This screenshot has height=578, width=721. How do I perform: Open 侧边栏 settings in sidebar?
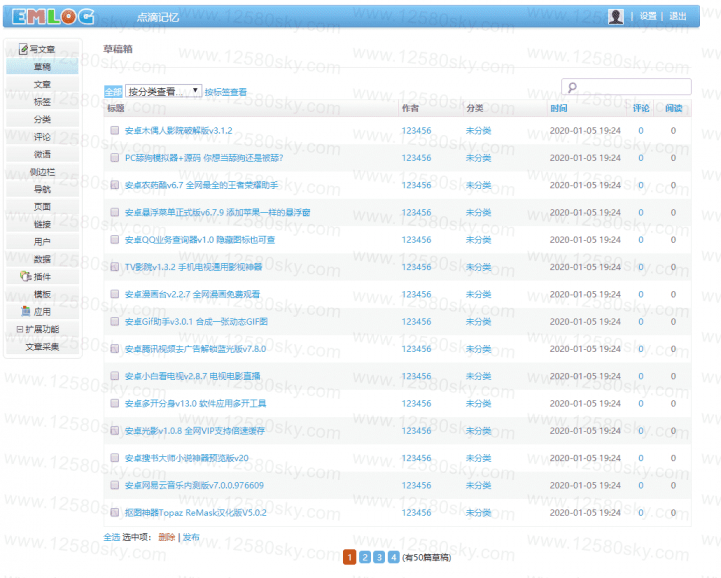point(42,172)
